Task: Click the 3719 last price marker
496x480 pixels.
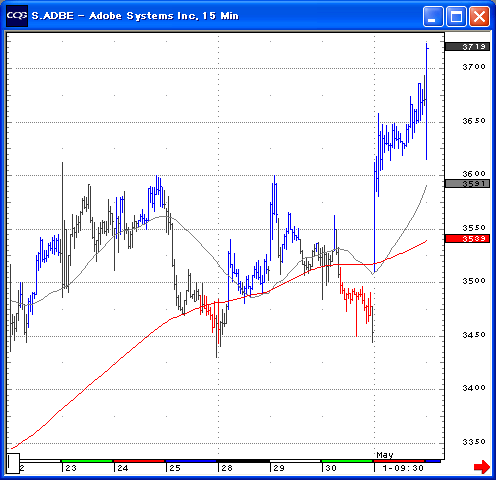Action: pyautogui.click(x=467, y=46)
